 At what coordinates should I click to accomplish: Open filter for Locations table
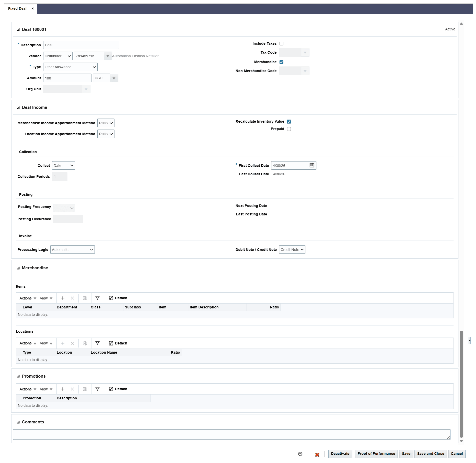click(97, 343)
